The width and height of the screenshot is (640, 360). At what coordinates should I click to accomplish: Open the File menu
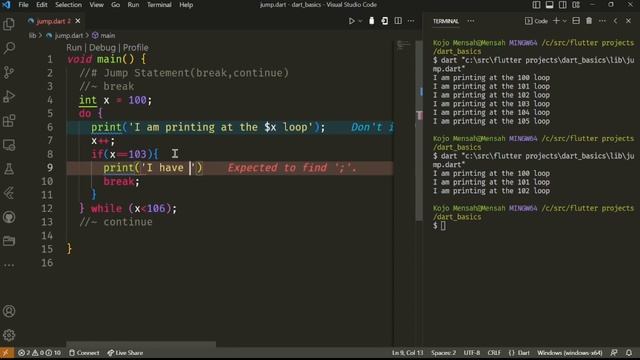(x=23, y=5)
